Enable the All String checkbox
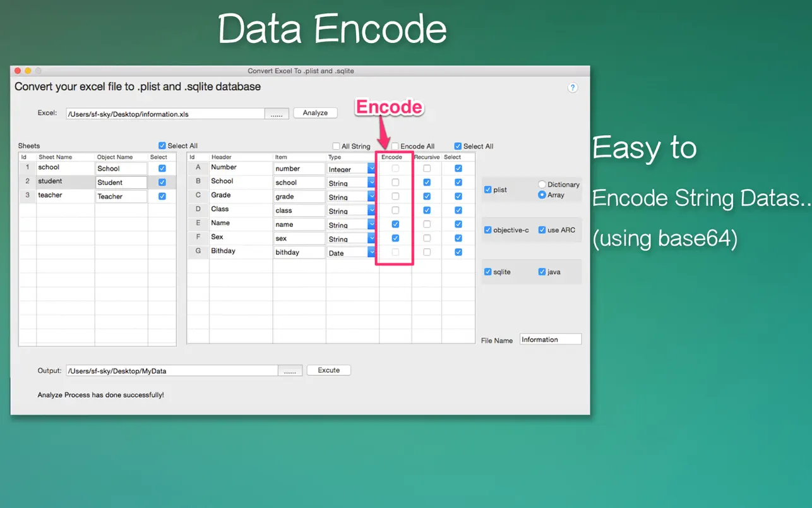 (337, 146)
